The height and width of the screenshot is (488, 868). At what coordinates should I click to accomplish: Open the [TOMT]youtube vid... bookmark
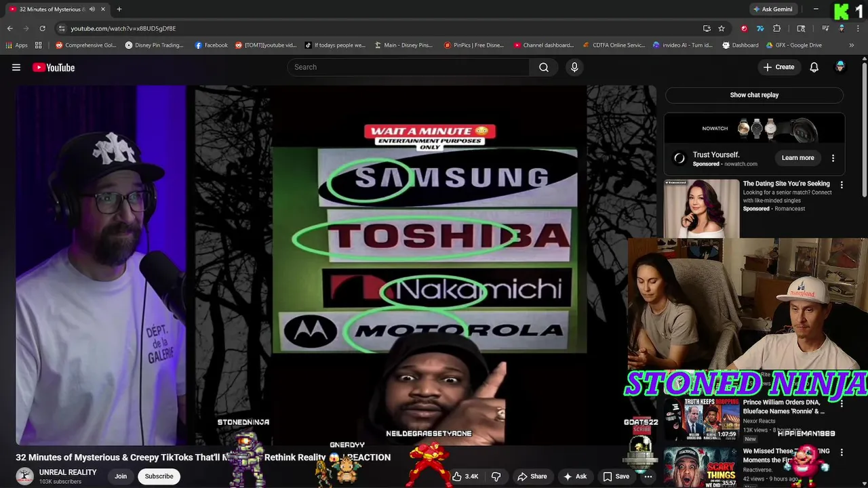tap(266, 45)
